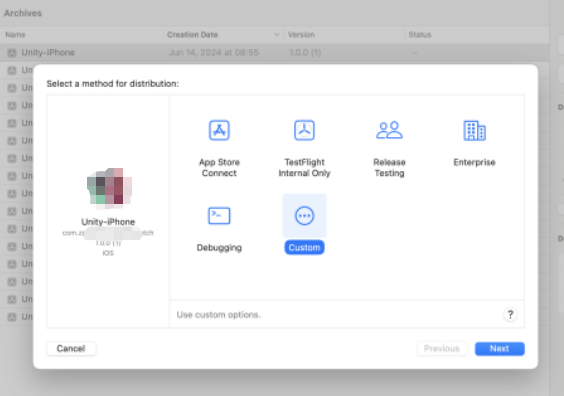This screenshot has width=564, height=396.
Task: Choose the Debugging terminal icon
Action: [219, 216]
